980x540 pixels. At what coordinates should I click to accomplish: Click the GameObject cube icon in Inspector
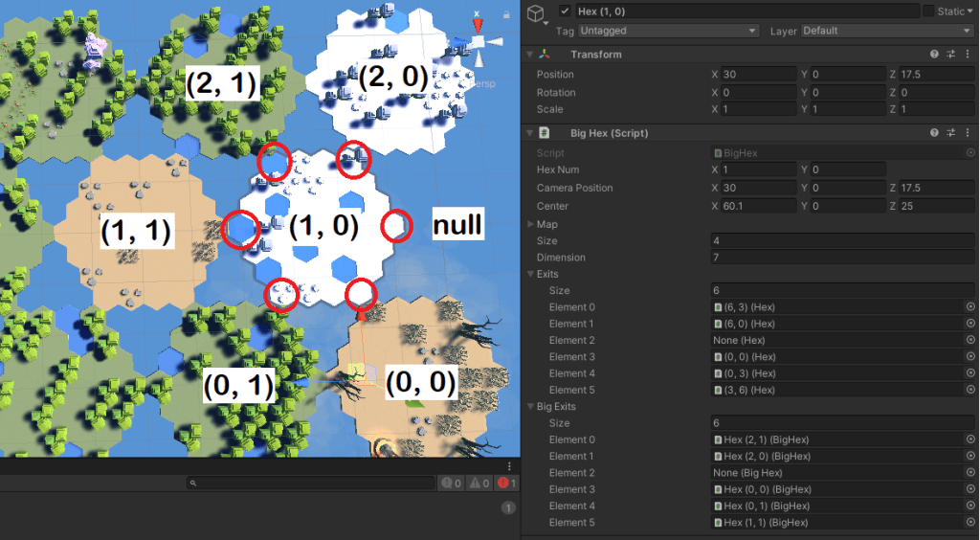(538, 12)
